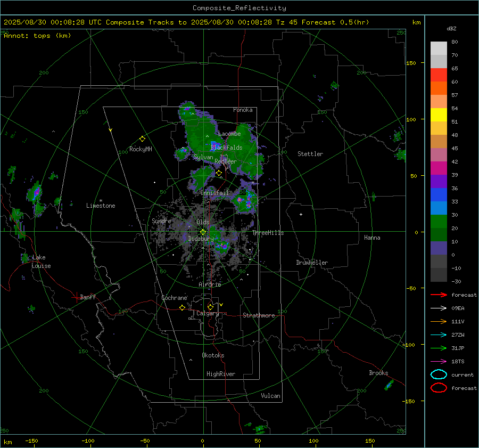This screenshot has height=448, width=479.
Task: Click the Calgary city label
Action: click(208, 313)
